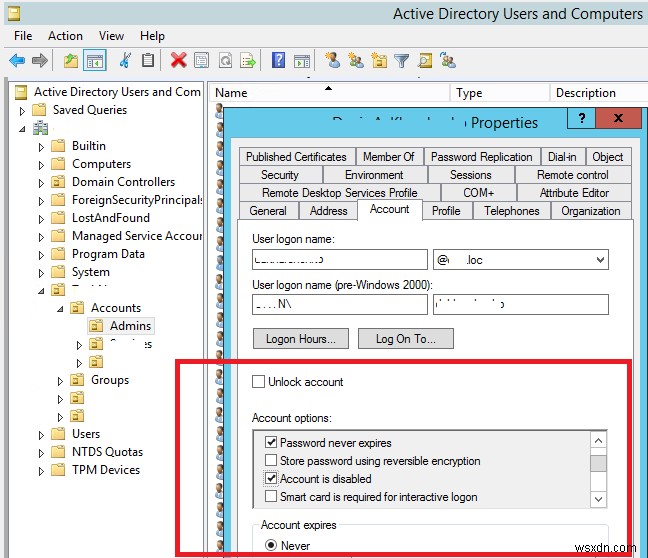Switch to the Member Of tab

tap(388, 157)
